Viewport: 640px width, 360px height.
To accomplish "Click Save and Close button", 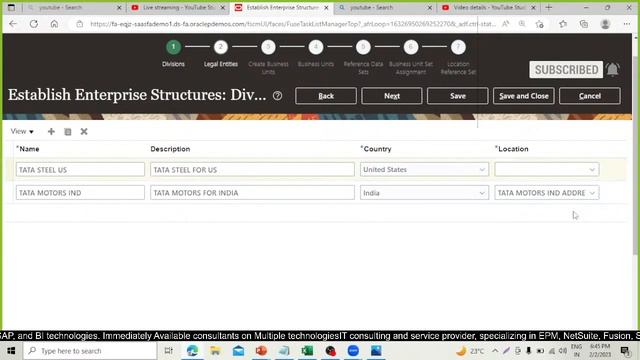I will pyautogui.click(x=524, y=96).
